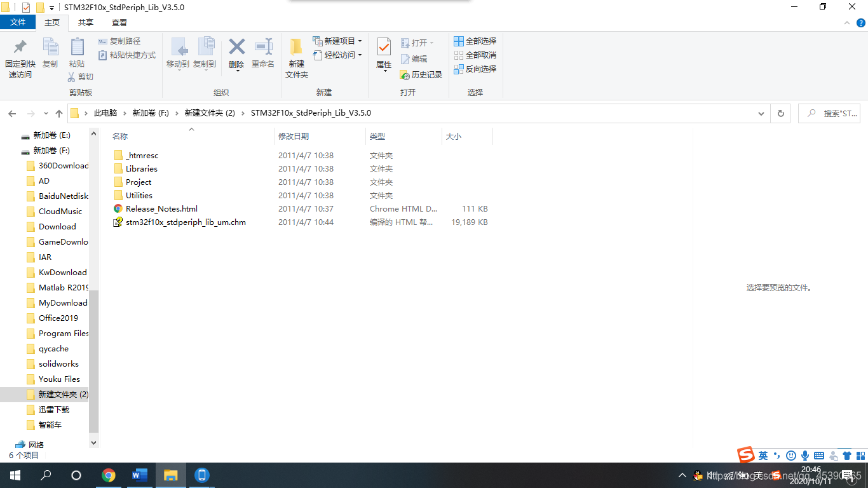Open the File (文件) tab
The image size is (868, 488).
coord(18,22)
